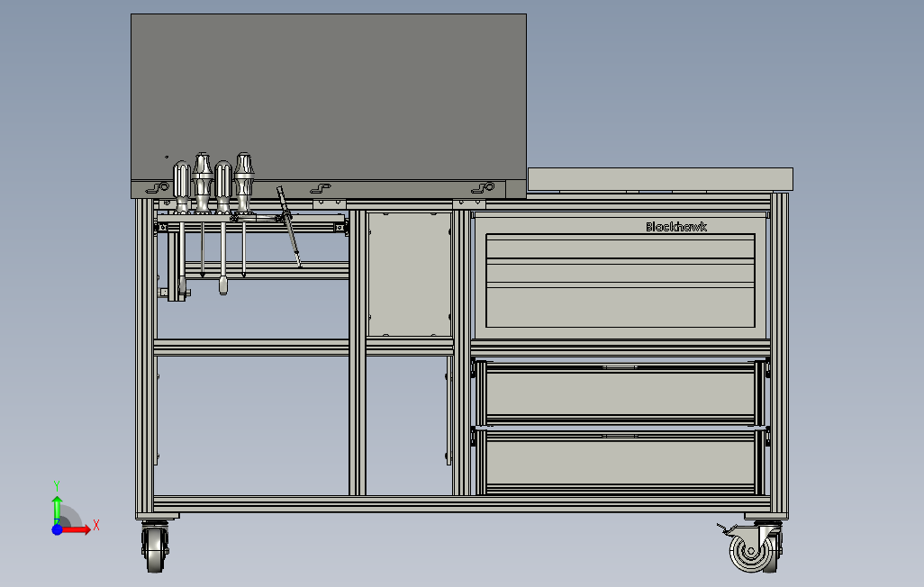Select the light gray worktop slab
The image size is (924, 587).
[660, 179]
